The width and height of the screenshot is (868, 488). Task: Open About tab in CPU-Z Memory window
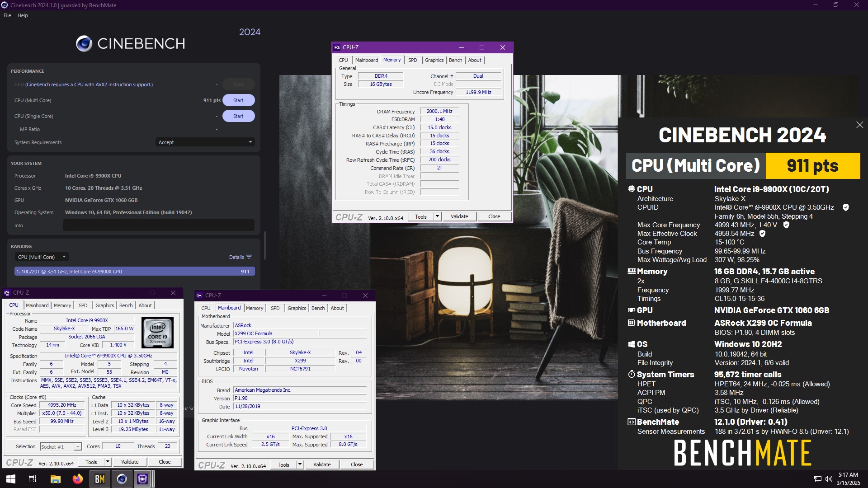(475, 60)
